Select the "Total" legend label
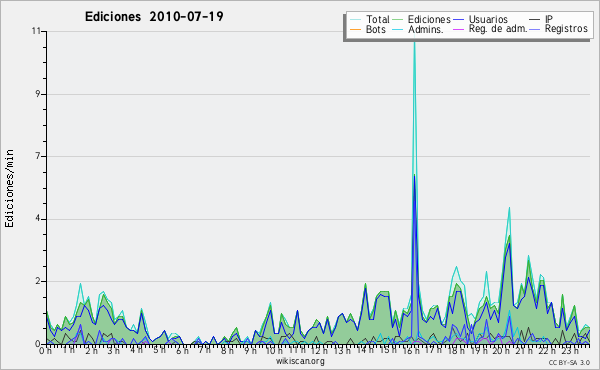The width and height of the screenshot is (600, 370). pyautogui.click(x=377, y=19)
